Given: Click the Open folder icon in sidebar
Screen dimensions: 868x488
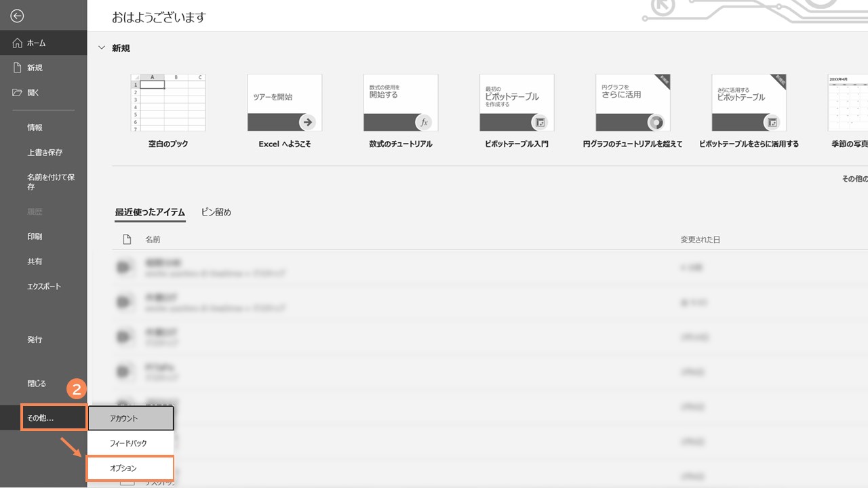Looking at the screenshot, I should point(18,93).
